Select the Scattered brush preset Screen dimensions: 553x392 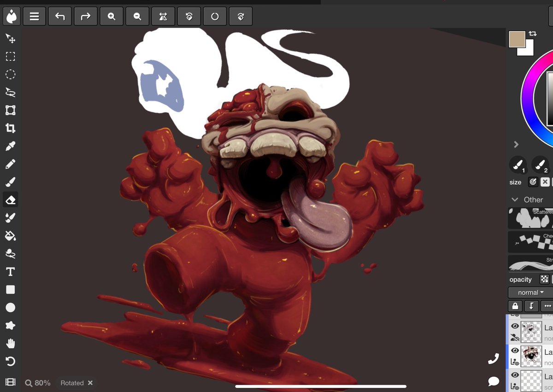pyautogui.click(x=530, y=218)
